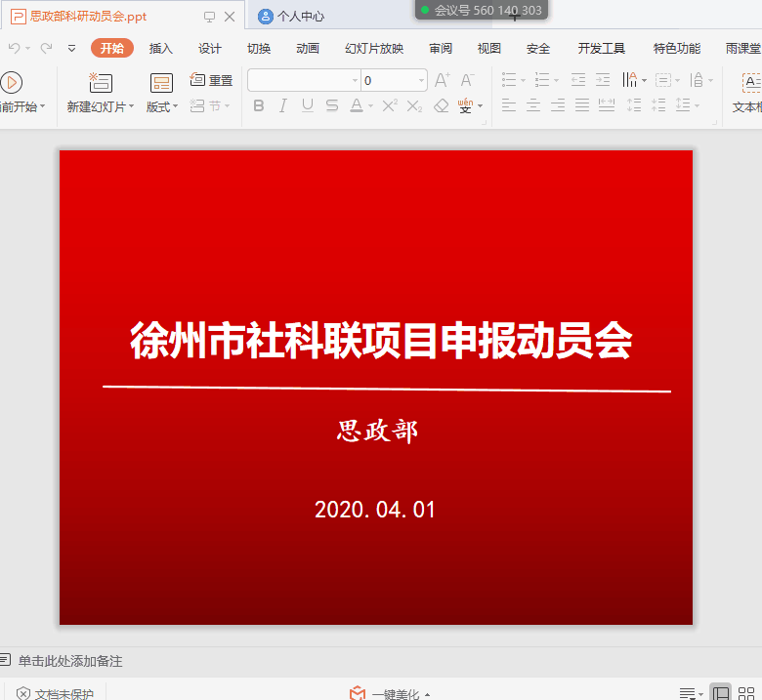Click the New Slide icon

pyautogui.click(x=100, y=83)
